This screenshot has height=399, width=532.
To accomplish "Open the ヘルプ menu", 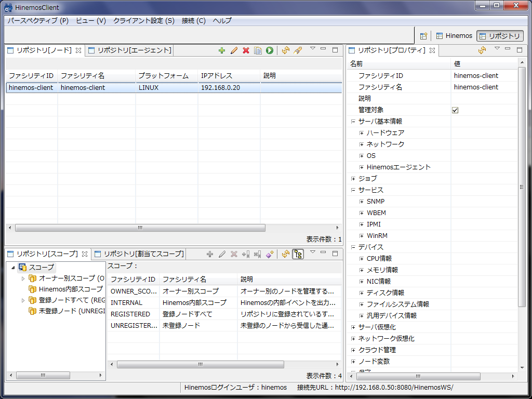I will click(222, 20).
